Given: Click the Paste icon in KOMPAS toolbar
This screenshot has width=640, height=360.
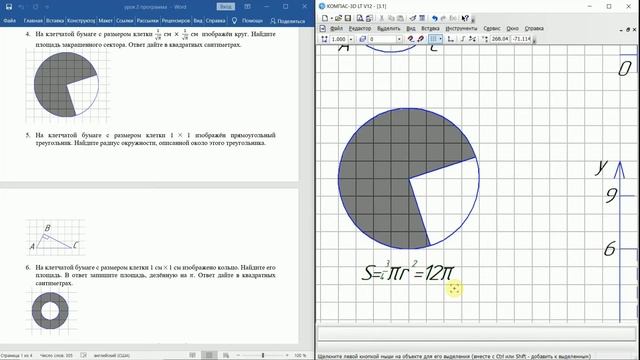Looking at the screenshot, I should click(x=400, y=18).
